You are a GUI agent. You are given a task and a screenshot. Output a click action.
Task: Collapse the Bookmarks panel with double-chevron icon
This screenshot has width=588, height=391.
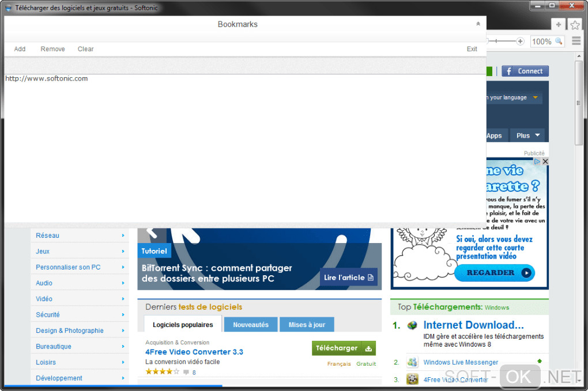pos(478,24)
